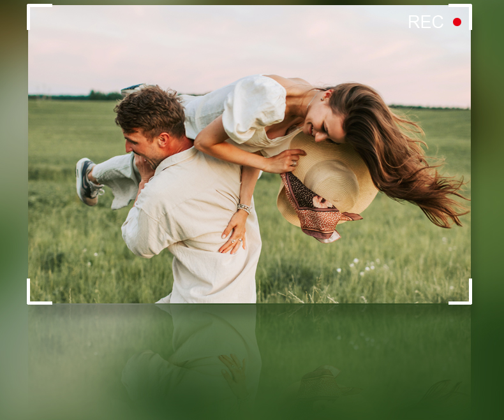Screen dimensions: 504x420
Task: Click the white REC label text
Action: pyautogui.click(x=425, y=22)
